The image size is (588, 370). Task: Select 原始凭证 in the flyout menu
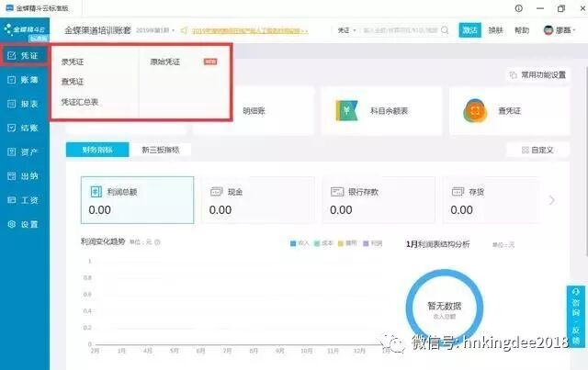click(x=165, y=62)
